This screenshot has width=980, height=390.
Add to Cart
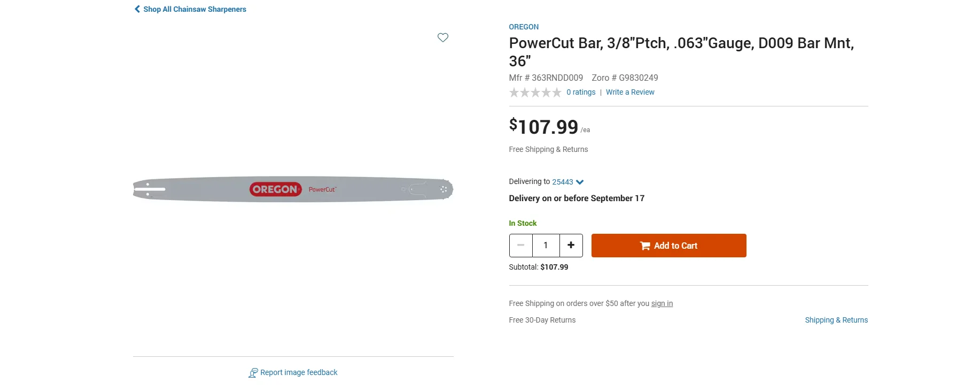tap(669, 246)
